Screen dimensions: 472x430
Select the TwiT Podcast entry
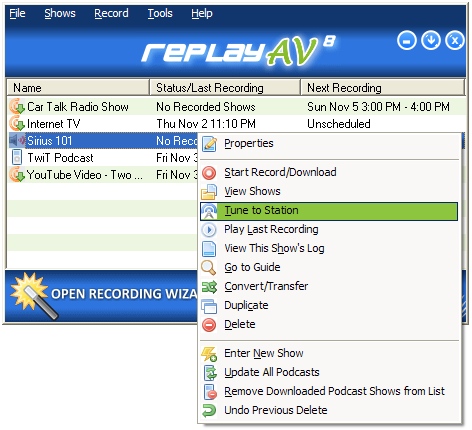click(60, 158)
